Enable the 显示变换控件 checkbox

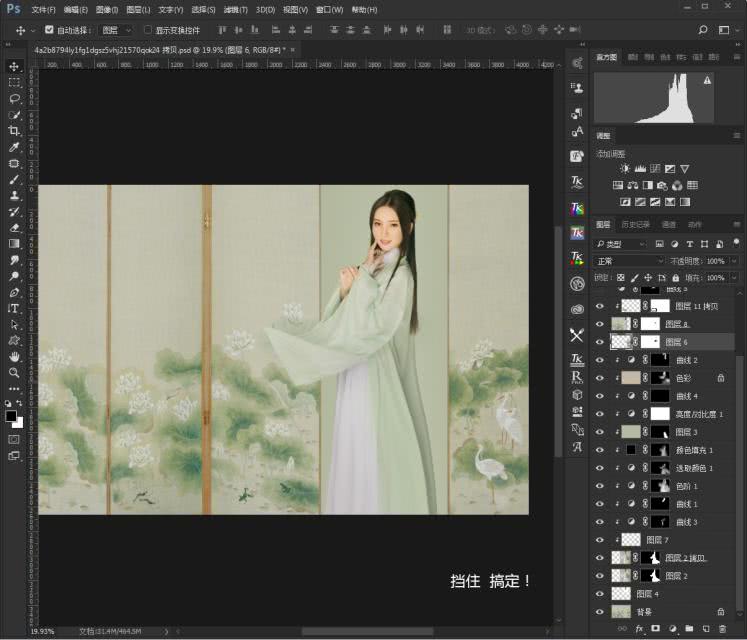(x=148, y=30)
